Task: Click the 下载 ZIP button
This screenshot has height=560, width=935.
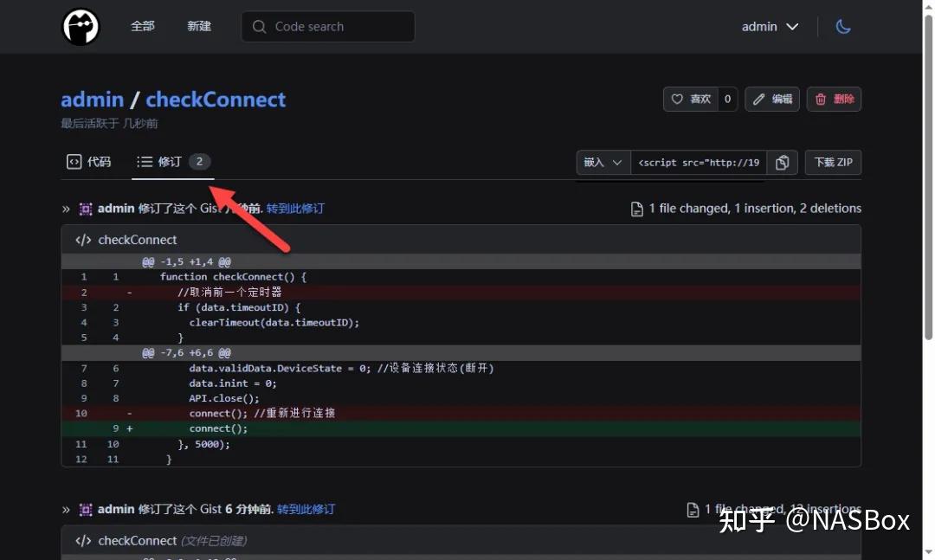Action: [833, 162]
